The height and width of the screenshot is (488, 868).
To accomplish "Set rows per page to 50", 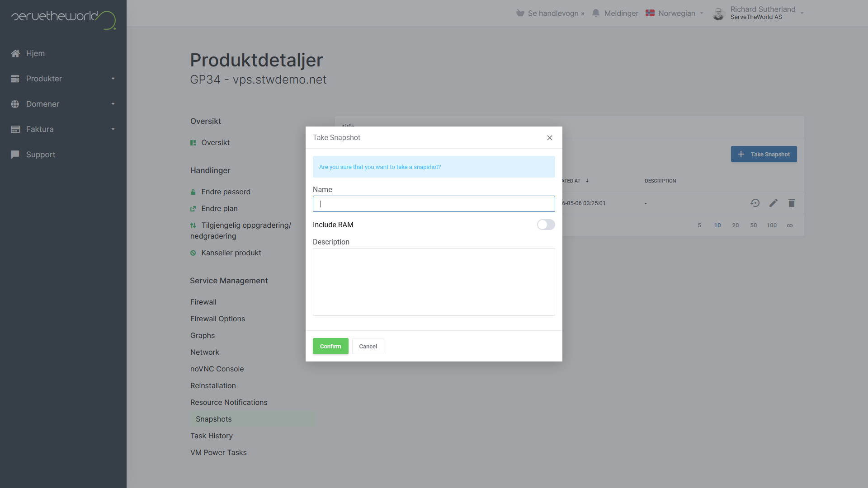I will point(754,225).
